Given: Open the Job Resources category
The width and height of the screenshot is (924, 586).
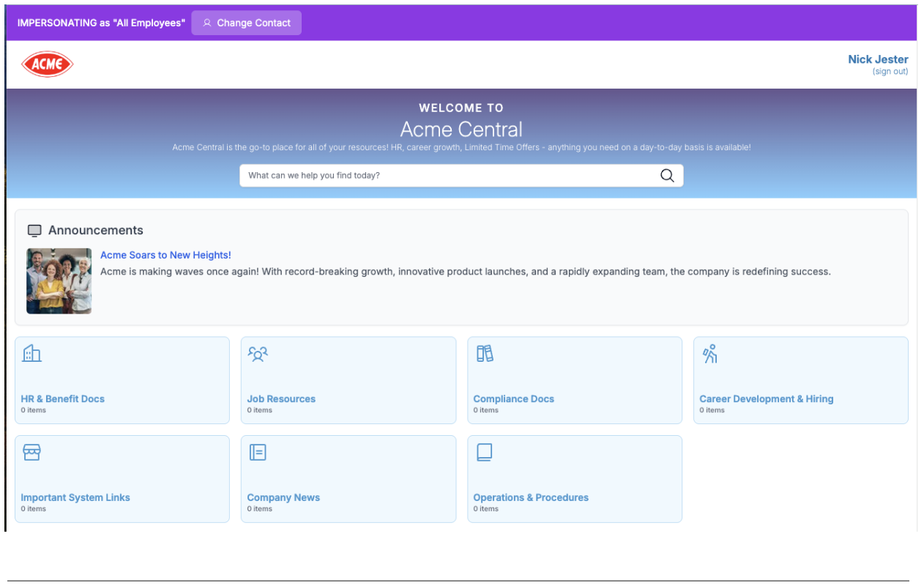Looking at the screenshot, I should coord(349,380).
